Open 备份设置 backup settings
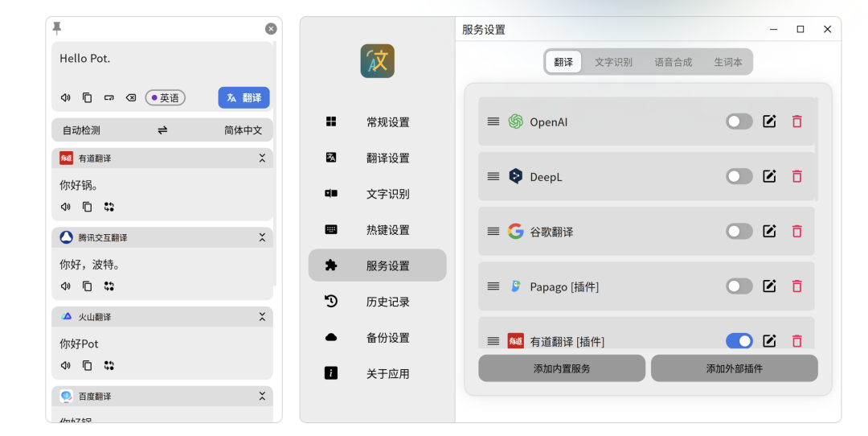Screen dimensions: 868x436 tap(377, 337)
